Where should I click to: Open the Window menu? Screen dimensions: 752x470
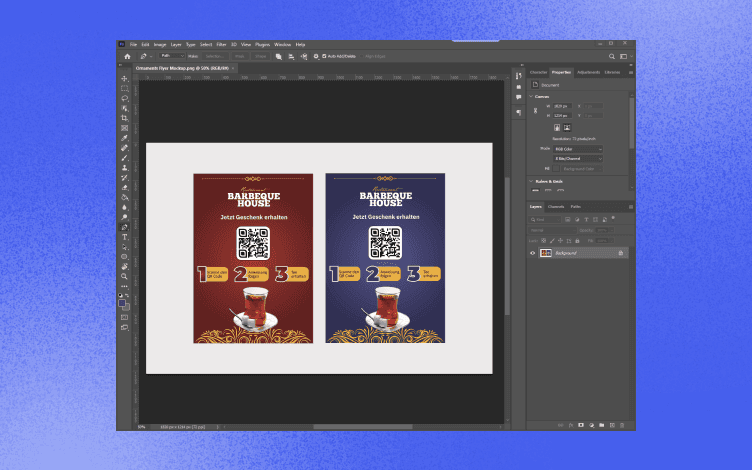click(x=282, y=45)
